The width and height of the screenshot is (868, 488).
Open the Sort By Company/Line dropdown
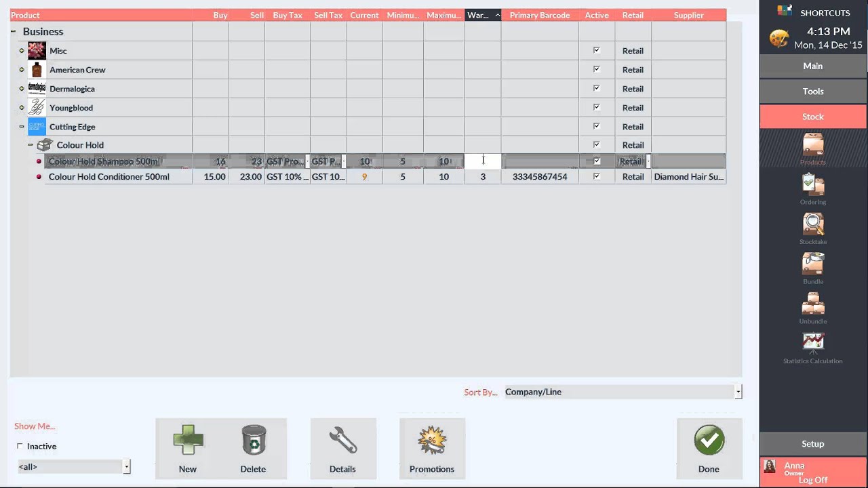(x=738, y=392)
